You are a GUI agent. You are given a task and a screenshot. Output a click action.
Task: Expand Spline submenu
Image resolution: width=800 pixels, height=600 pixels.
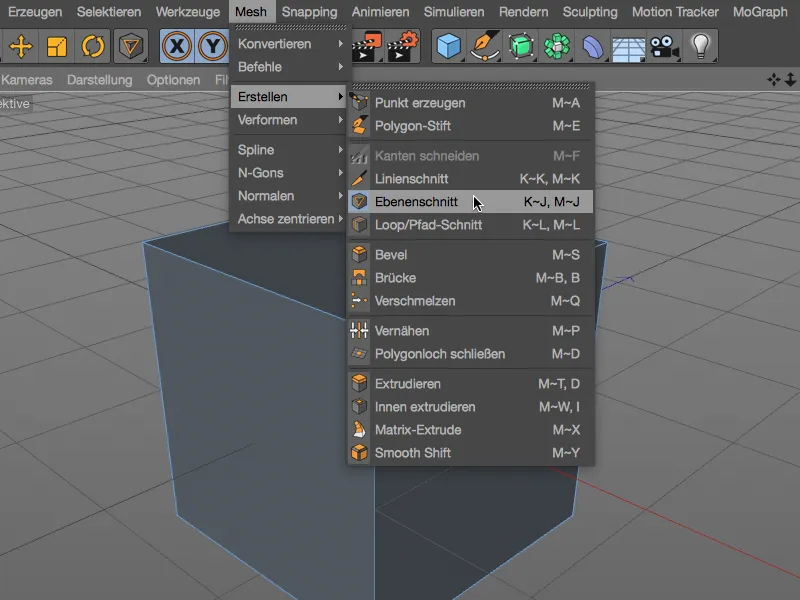tap(289, 150)
